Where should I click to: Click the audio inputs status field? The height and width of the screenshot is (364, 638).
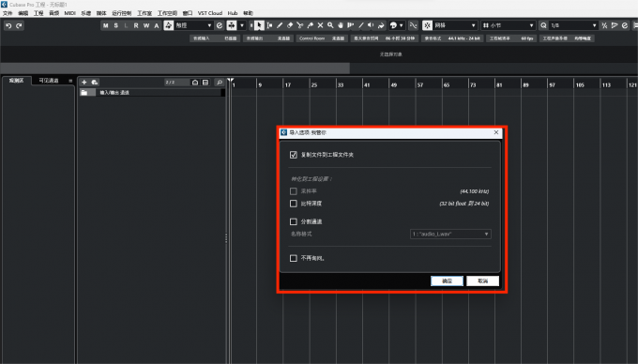point(215,38)
